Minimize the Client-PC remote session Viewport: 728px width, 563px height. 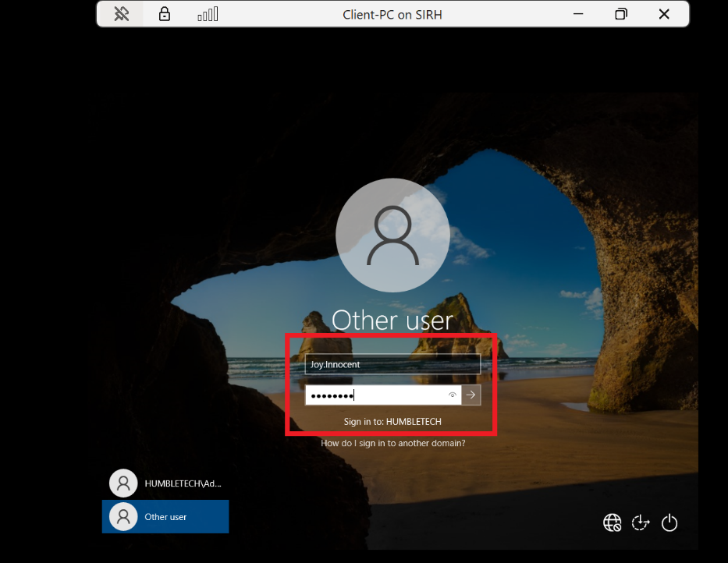[x=578, y=14]
